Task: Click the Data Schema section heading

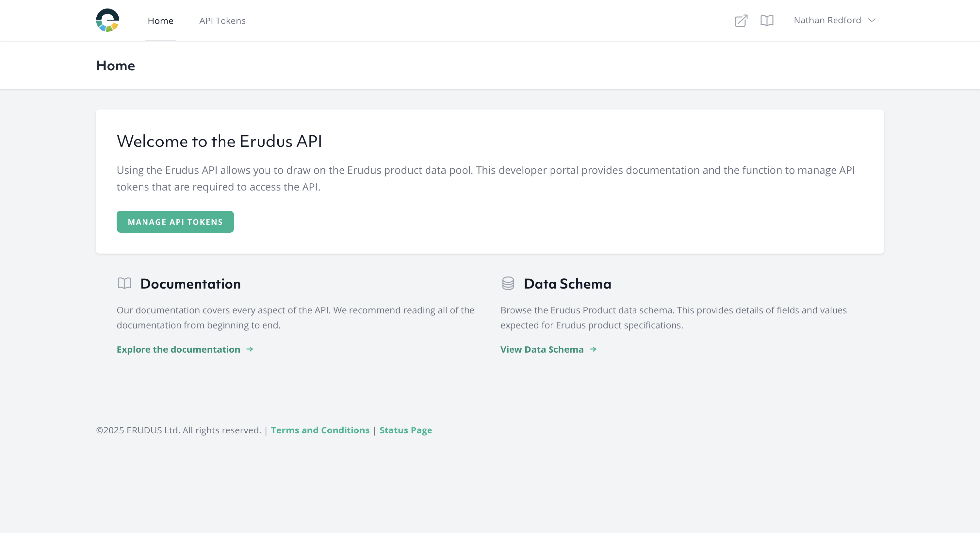Action: (x=567, y=284)
